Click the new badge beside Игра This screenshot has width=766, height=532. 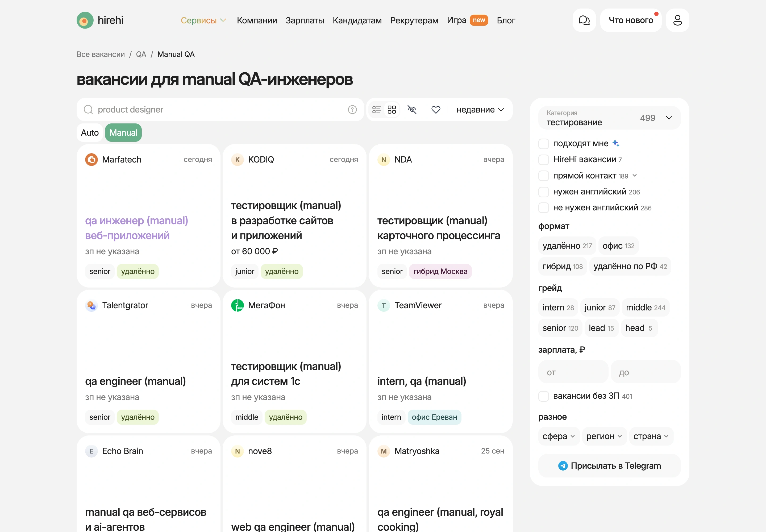479,20
